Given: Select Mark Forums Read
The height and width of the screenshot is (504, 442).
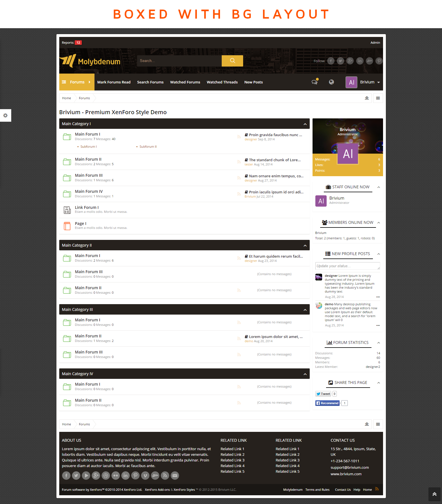Looking at the screenshot, I should point(114,82).
